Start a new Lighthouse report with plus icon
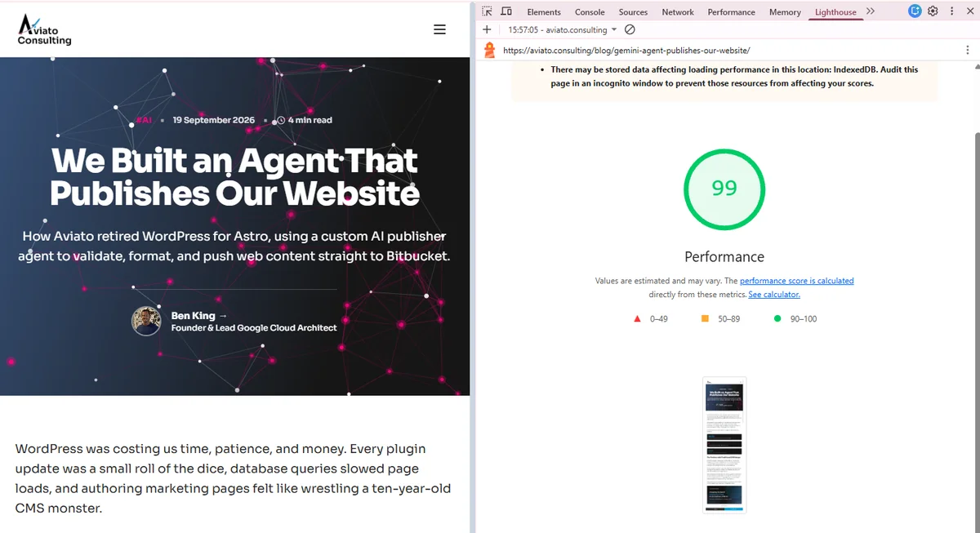 coord(487,29)
